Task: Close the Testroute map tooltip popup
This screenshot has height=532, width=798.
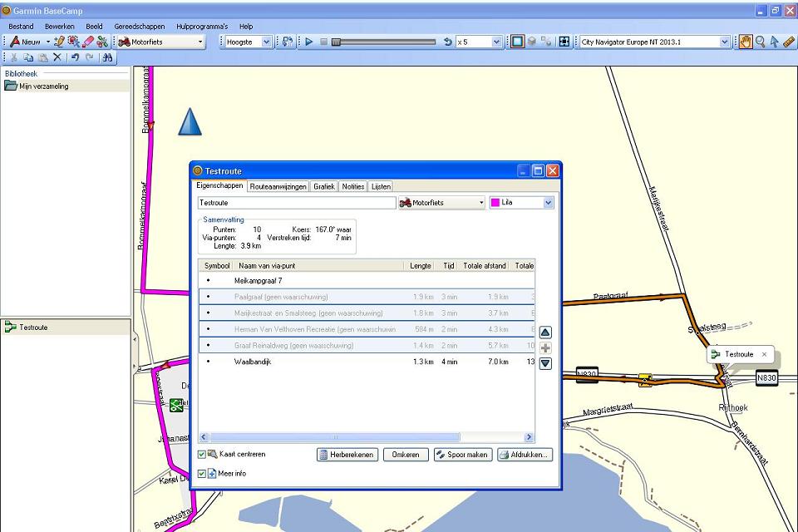Action: 764,354
